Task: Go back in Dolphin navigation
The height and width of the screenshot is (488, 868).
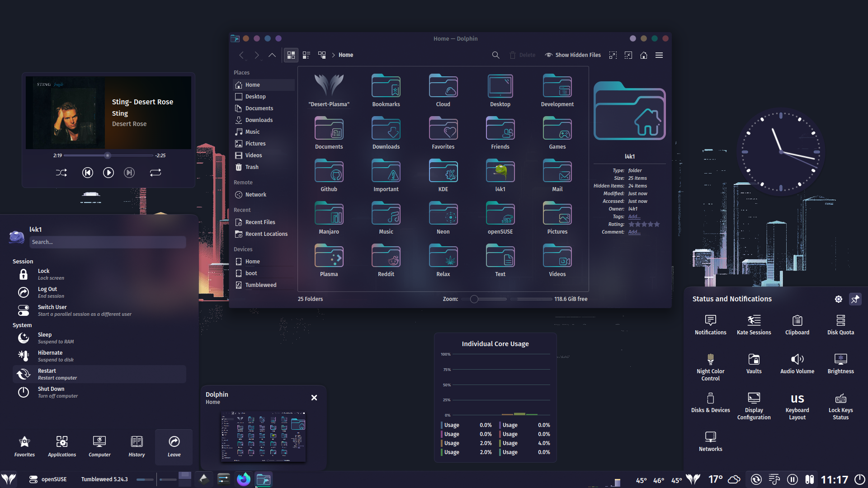Action: coord(241,55)
